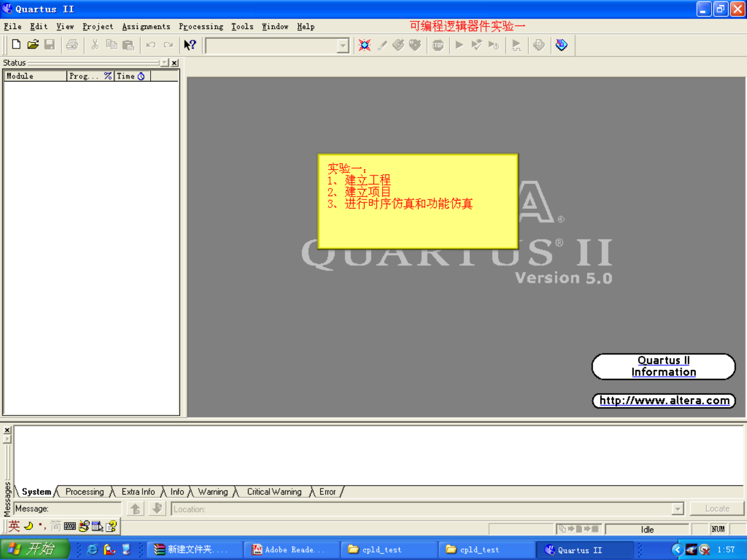Switch to the System messages tab

36,492
